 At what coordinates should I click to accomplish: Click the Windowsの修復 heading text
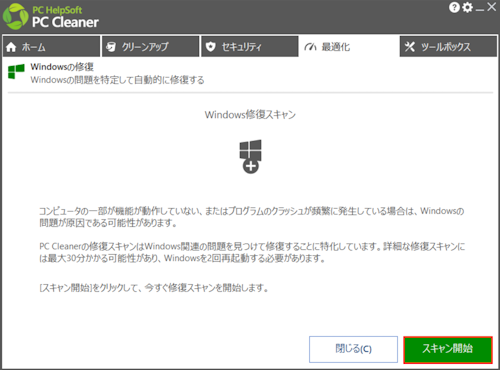tap(62, 67)
